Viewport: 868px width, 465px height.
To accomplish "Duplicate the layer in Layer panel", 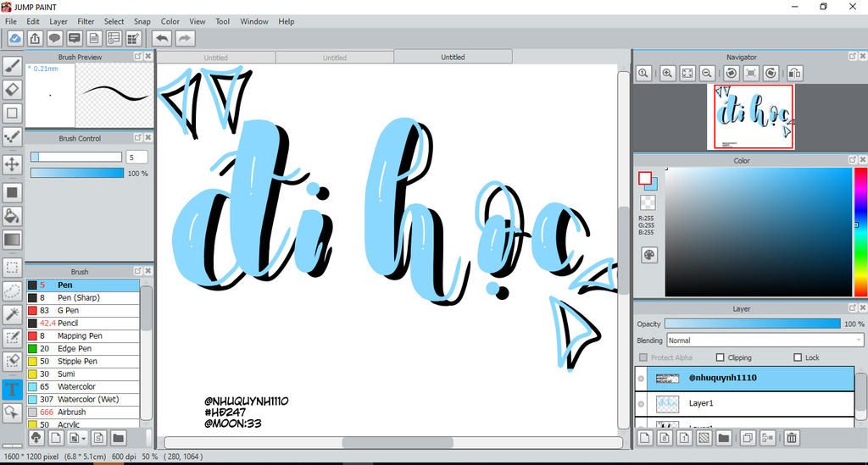I will 748,438.
